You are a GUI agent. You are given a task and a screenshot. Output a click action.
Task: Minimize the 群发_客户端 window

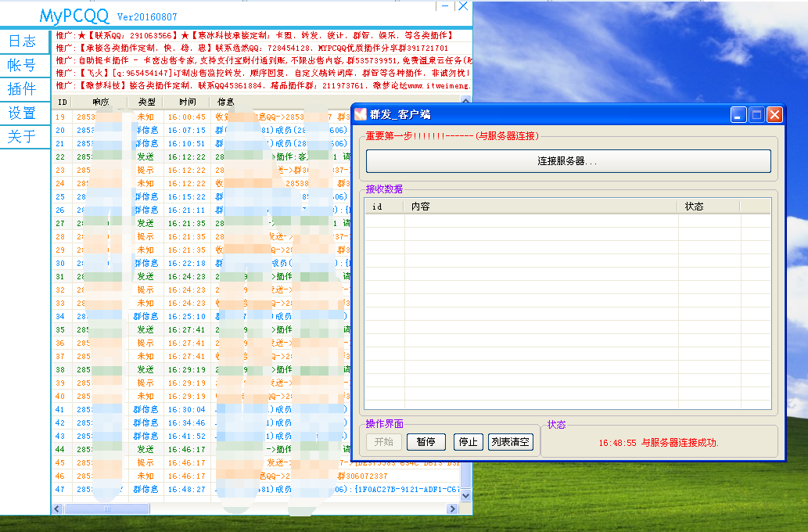pos(738,115)
